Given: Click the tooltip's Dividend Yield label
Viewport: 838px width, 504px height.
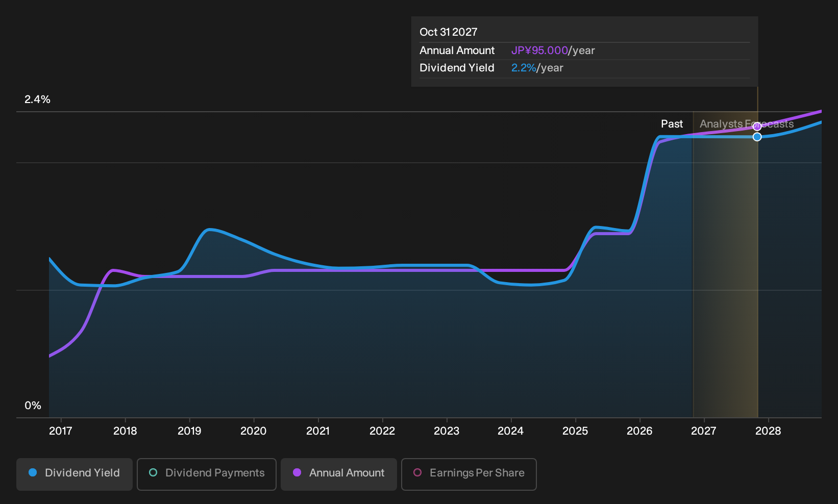Looking at the screenshot, I should point(457,68).
